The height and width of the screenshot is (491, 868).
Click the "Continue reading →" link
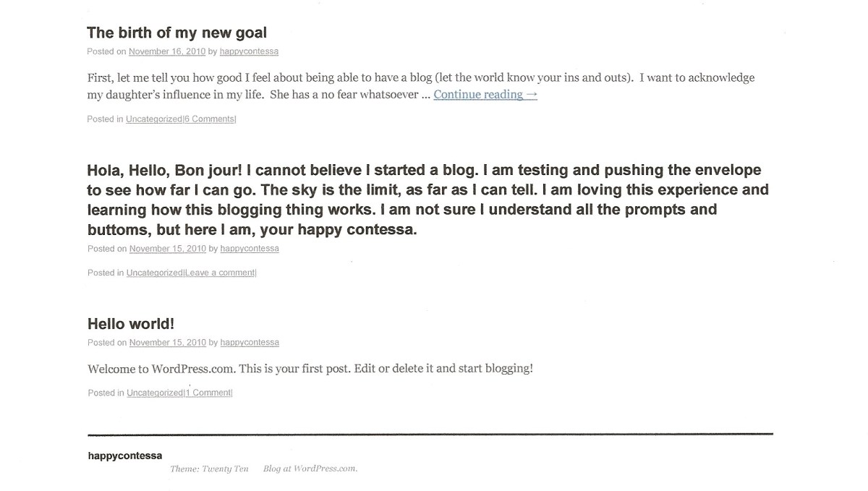pyautogui.click(x=485, y=94)
